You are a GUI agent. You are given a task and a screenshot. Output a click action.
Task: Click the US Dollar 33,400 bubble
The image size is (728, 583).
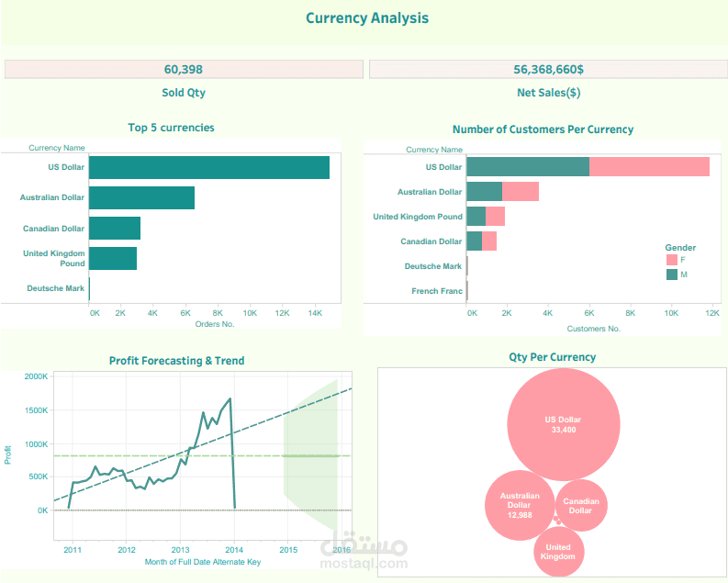[564, 424]
